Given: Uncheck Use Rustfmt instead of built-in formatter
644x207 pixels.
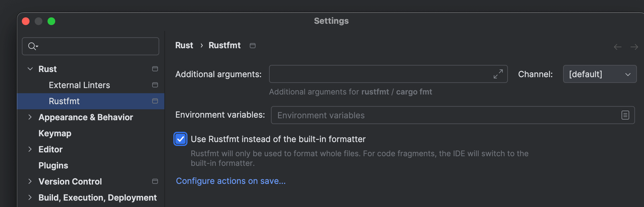Looking at the screenshot, I should [180, 139].
